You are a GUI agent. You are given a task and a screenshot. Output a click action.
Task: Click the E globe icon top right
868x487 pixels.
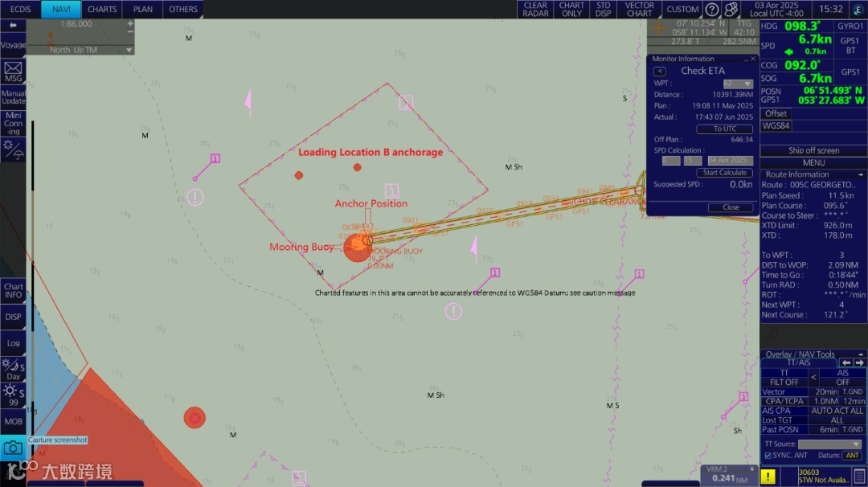tap(858, 10)
